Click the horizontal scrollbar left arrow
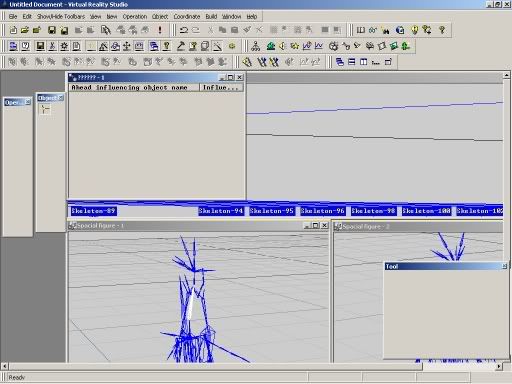The width and height of the screenshot is (512, 384). 4,366
